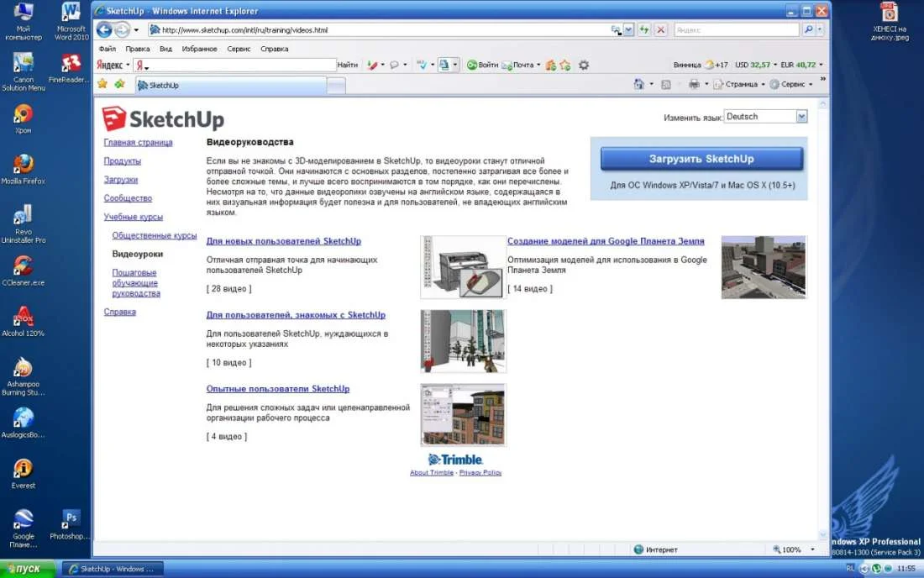Image resolution: width=924 pixels, height=578 pixels.
Task: Select the SketchUp browser tab
Action: [230, 86]
